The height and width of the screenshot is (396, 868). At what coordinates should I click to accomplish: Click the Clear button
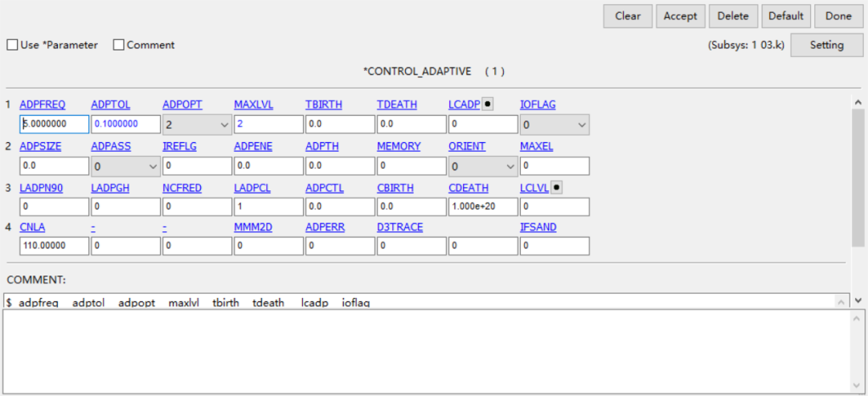tap(628, 16)
